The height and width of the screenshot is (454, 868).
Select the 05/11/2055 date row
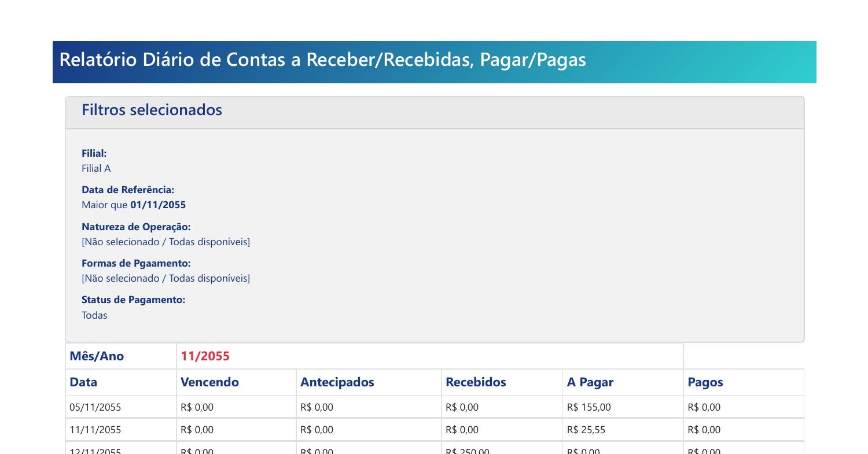click(x=95, y=407)
